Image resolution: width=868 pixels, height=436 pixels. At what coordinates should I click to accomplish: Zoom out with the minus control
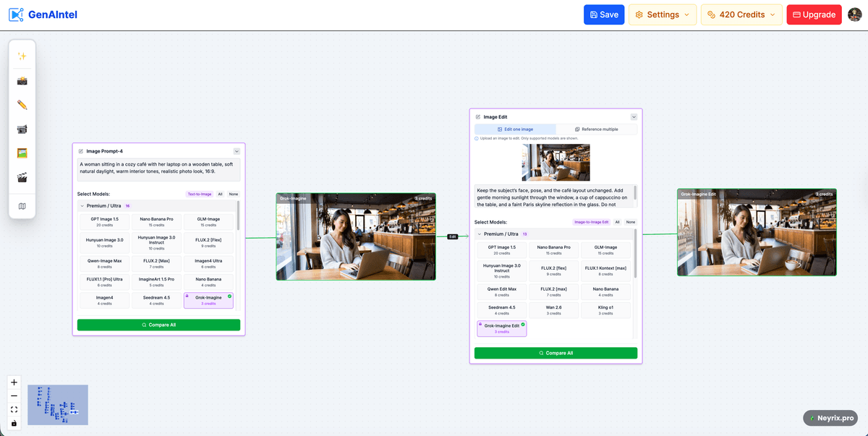point(14,396)
